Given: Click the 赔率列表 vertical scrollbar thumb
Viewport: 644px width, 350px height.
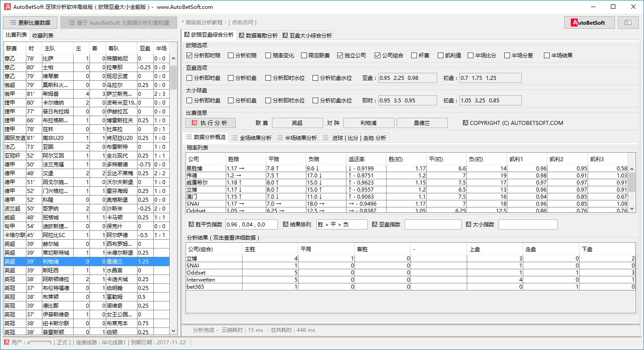Looking at the screenshot, I should pos(632,182).
